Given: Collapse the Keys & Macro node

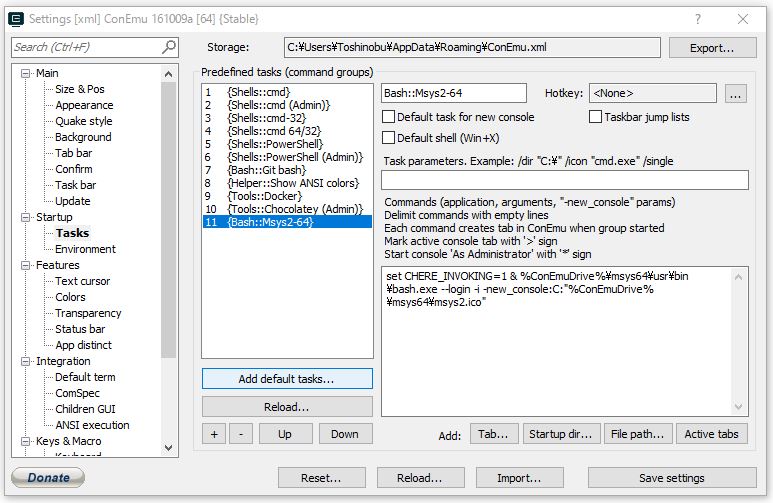Looking at the screenshot, I should tap(25, 441).
